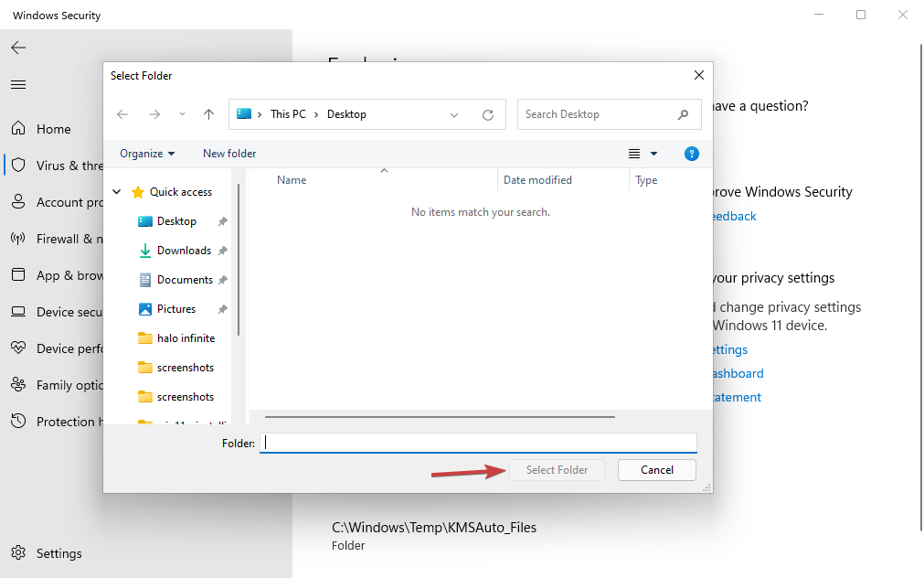Open the Windows Security hamburger menu
Screen dimensions: 924x578
click(18, 84)
